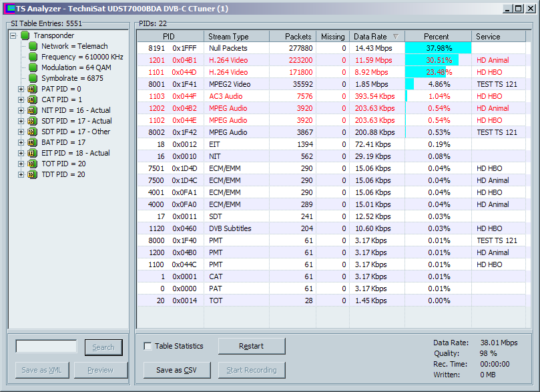Screen dimensions: 540x392
Task: Click the TOT PID = 20 table icon
Action: pos(32,164)
